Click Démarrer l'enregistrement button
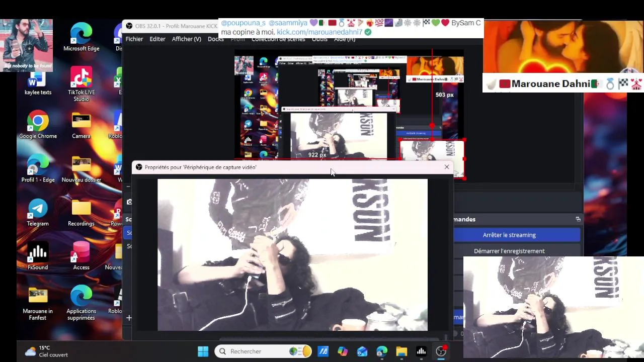The width and height of the screenshot is (644, 362). point(509,251)
